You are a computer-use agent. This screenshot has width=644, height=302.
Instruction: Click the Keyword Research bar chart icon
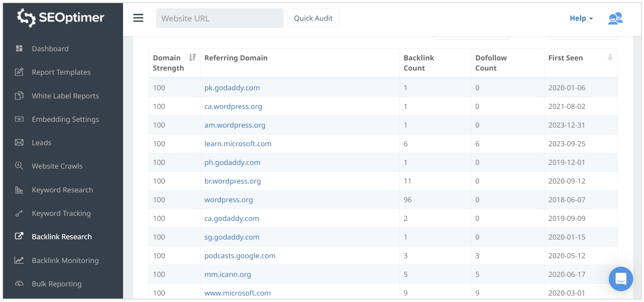19,190
